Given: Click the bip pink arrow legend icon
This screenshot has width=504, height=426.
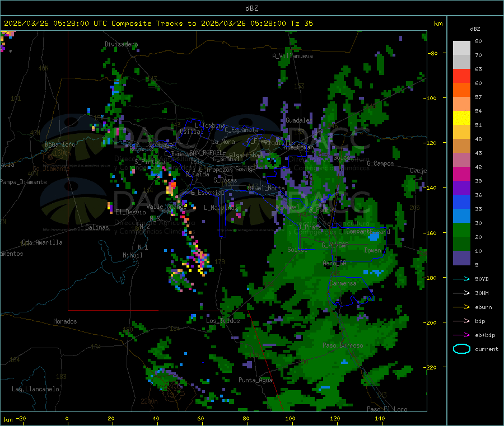Looking at the screenshot, I should tap(461, 321).
